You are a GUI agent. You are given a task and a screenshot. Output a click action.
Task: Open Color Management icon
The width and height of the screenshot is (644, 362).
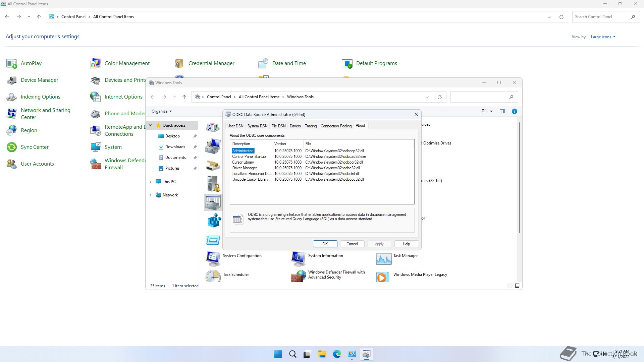pyautogui.click(x=96, y=63)
